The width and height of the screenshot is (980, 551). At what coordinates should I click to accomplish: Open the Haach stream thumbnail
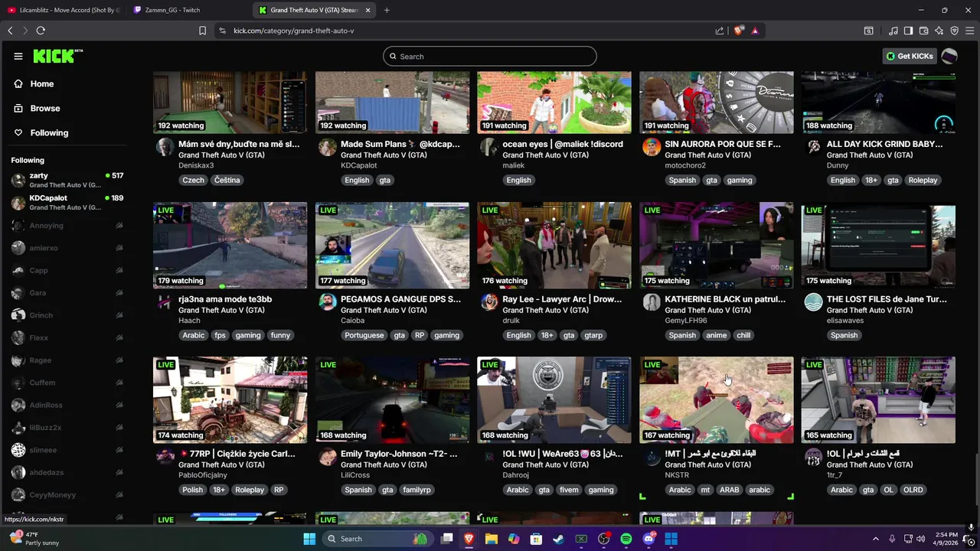click(230, 246)
